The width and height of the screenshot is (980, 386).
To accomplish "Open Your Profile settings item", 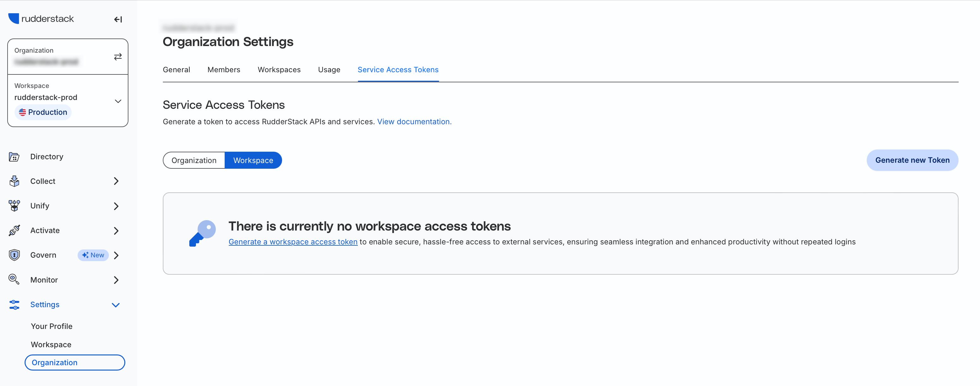I will pos(51,326).
